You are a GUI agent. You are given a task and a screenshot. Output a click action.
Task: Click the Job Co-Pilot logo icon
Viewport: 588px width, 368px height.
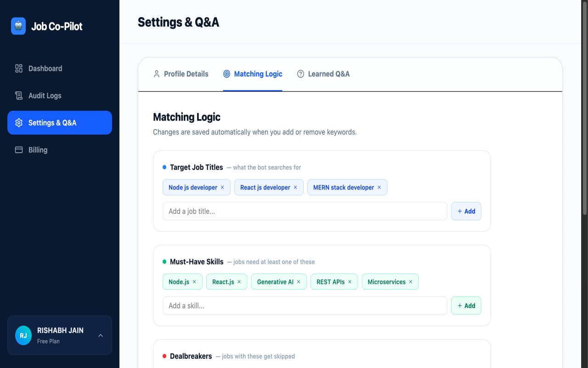click(x=18, y=26)
